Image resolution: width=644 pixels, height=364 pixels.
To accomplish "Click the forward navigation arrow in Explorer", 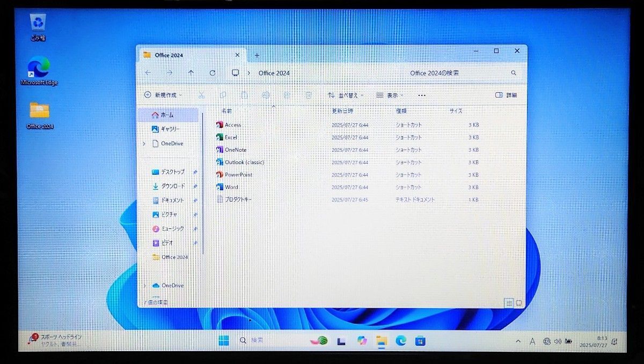I will click(x=170, y=73).
